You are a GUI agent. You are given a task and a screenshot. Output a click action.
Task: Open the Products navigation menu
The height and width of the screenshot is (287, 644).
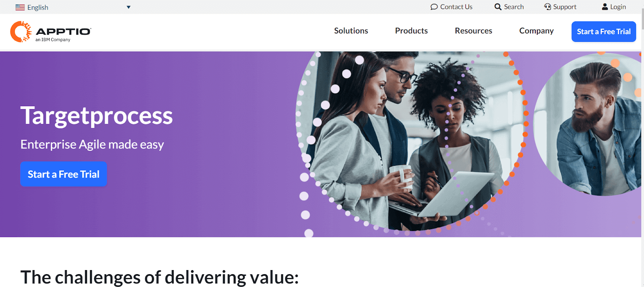coord(411,31)
